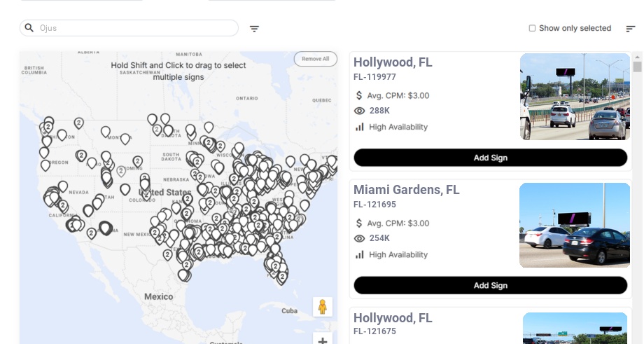This screenshot has width=644, height=344.
Task: Open the sort order icon
Action: (631, 29)
